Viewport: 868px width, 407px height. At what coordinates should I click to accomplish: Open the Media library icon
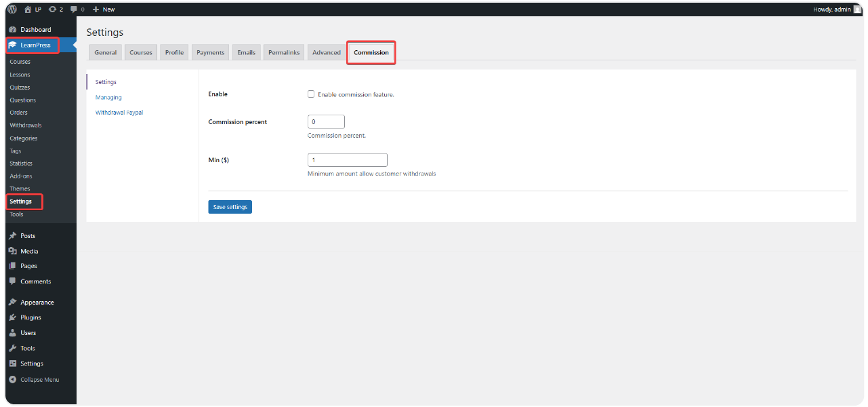point(14,251)
